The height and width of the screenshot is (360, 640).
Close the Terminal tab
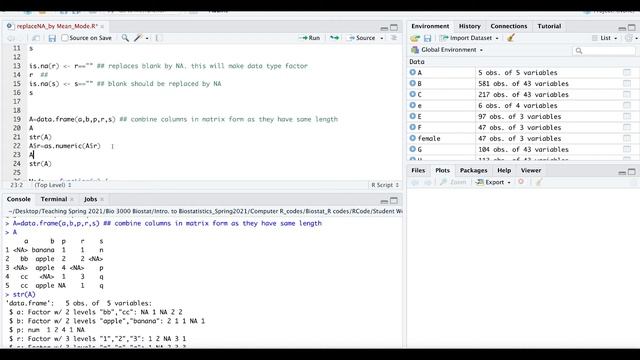tap(72, 200)
